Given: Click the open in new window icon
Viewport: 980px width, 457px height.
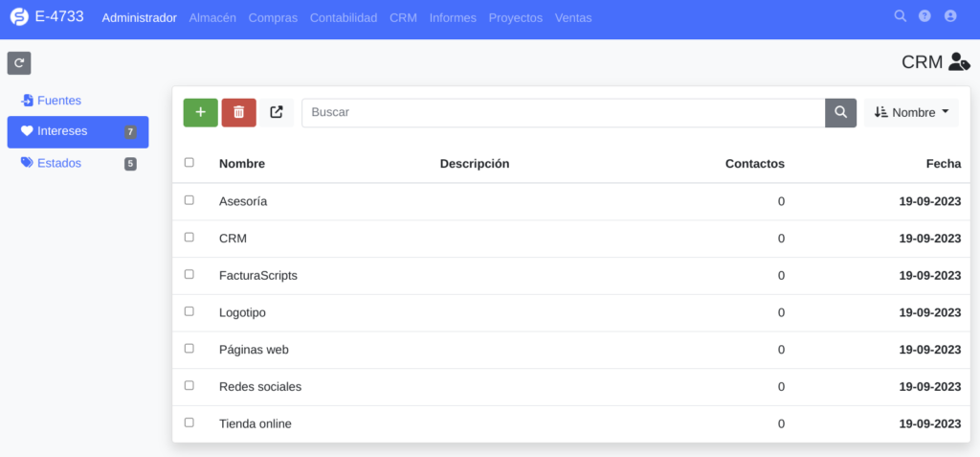Looking at the screenshot, I should click(x=277, y=112).
